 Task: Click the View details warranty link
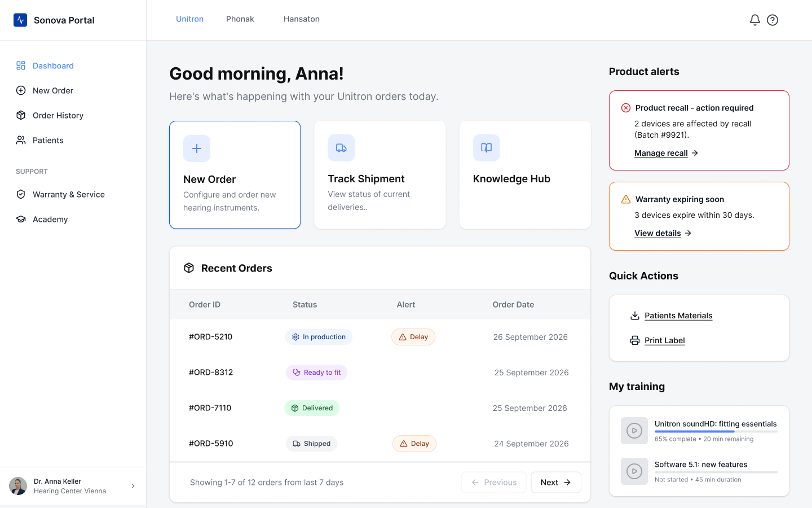(663, 233)
